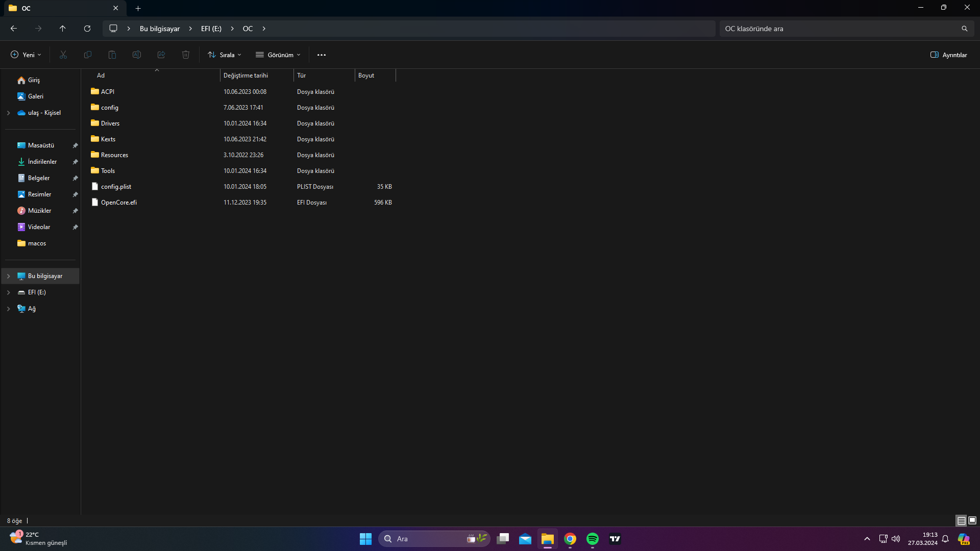
Task: Open Spotify from the taskbar
Action: 593,539
